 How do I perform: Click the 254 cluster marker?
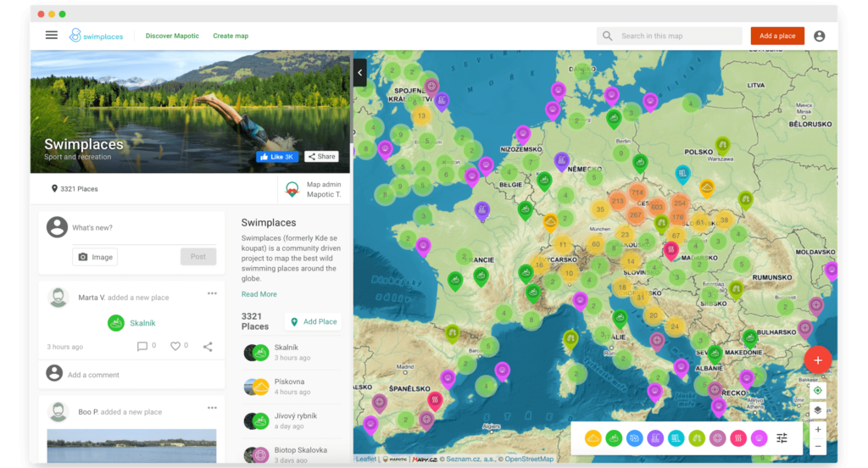[680, 203]
